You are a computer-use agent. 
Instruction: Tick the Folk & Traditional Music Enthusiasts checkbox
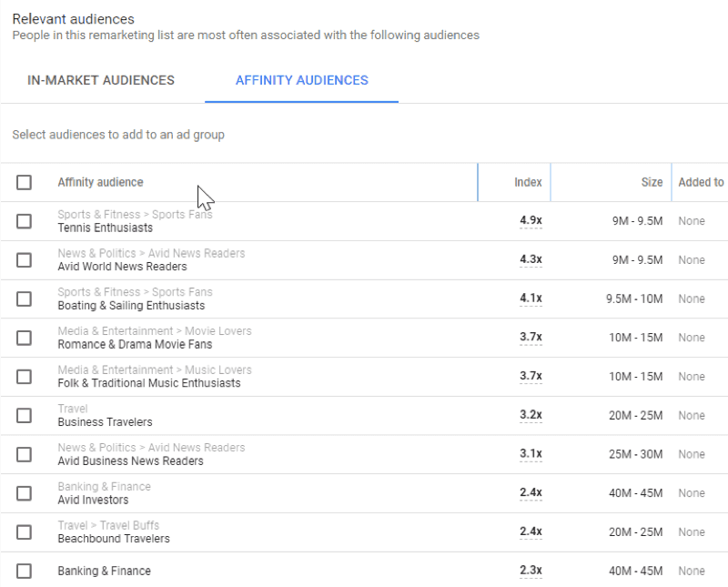pos(24,377)
